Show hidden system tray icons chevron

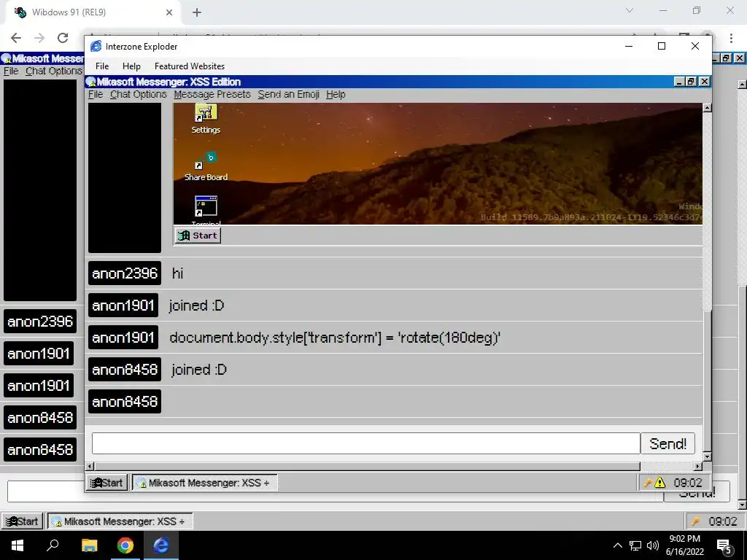click(x=617, y=545)
